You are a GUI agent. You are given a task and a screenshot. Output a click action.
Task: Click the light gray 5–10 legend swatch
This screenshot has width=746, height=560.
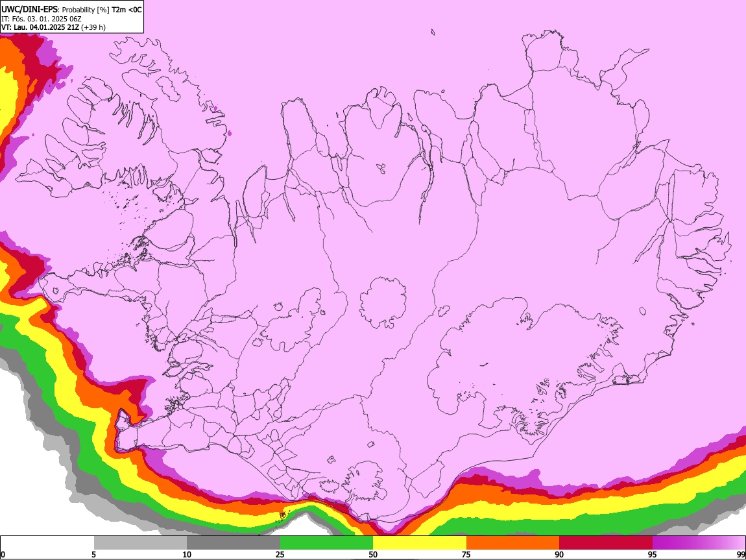pos(140,542)
